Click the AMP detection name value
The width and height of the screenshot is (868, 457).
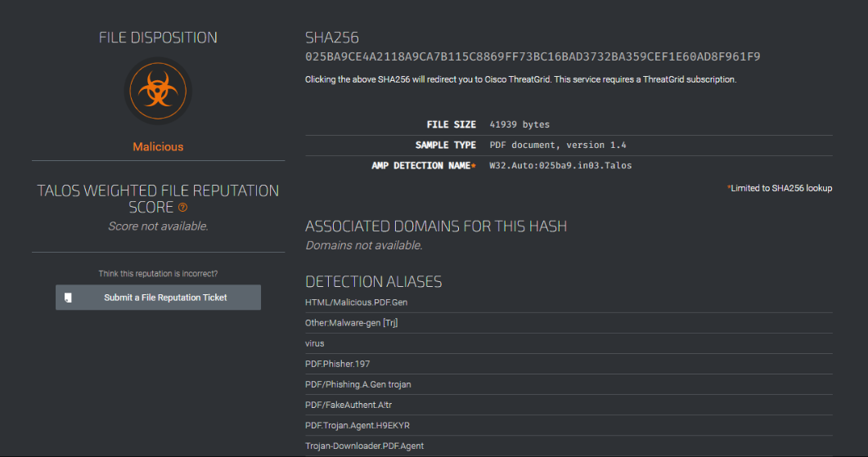(560, 165)
